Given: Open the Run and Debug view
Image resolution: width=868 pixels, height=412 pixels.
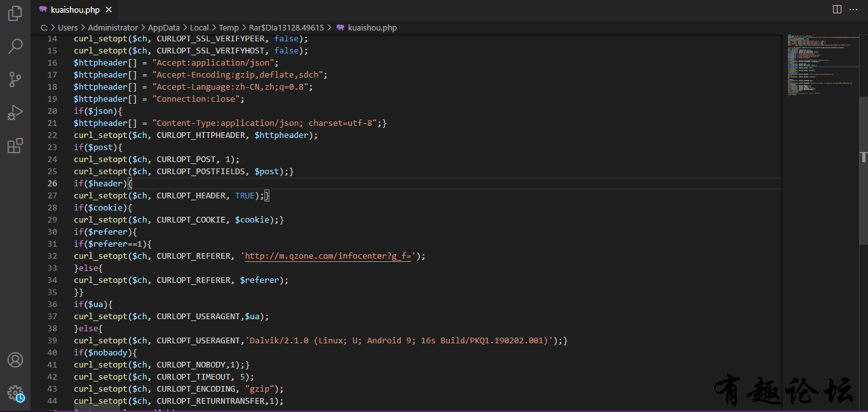Looking at the screenshot, I should pos(15,113).
